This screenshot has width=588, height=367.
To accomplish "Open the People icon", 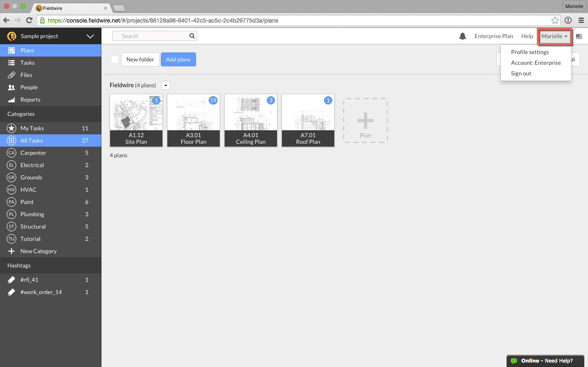I will coord(11,87).
